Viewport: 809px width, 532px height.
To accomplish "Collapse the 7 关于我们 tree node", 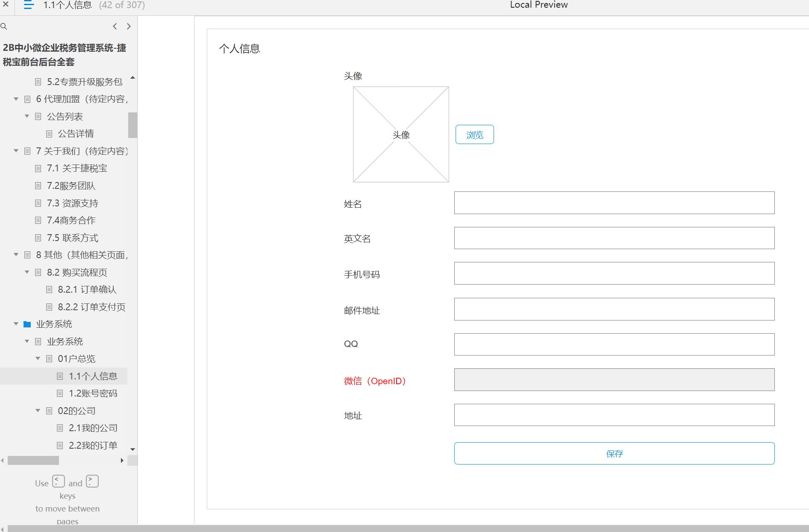I will point(16,151).
